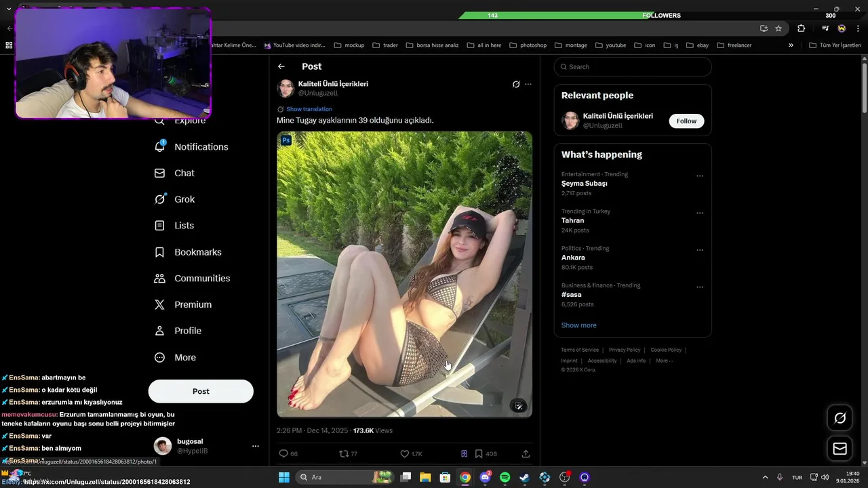Image resolution: width=868 pixels, height=488 pixels.
Task: Open File Explorer from the taskbar
Action: click(425, 477)
